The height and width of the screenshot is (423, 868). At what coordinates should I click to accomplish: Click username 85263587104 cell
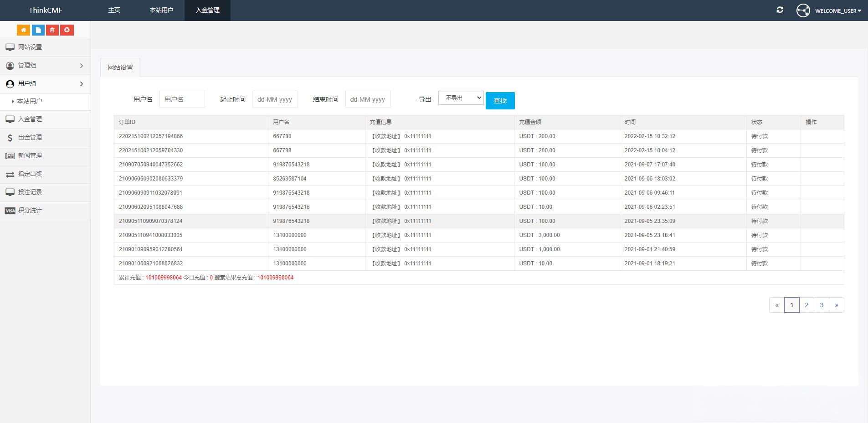[x=290, y=179]
